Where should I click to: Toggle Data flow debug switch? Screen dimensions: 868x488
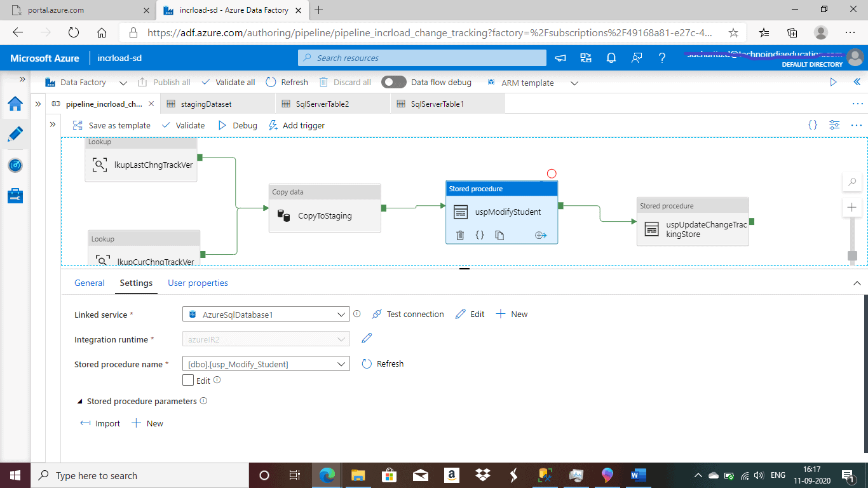pos(394,82)
